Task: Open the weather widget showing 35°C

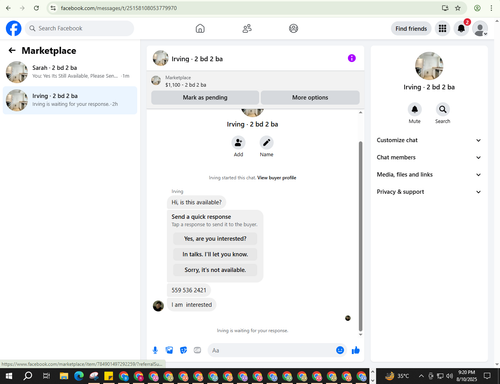Action: [397, 376]
